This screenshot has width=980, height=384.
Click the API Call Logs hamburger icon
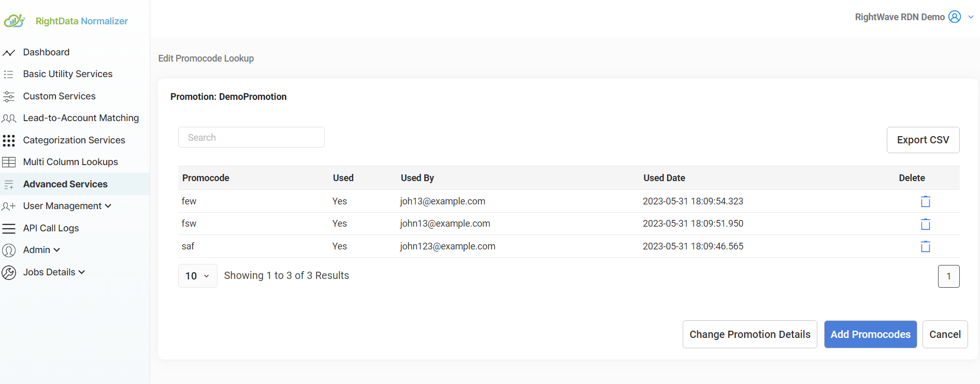click(x=9, y=228)
